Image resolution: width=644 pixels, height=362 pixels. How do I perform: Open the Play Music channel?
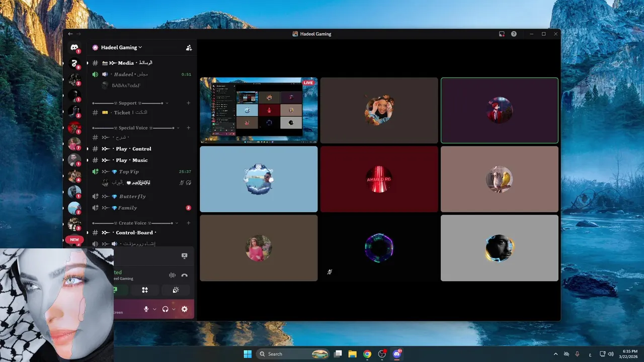[x=141, y=160]
